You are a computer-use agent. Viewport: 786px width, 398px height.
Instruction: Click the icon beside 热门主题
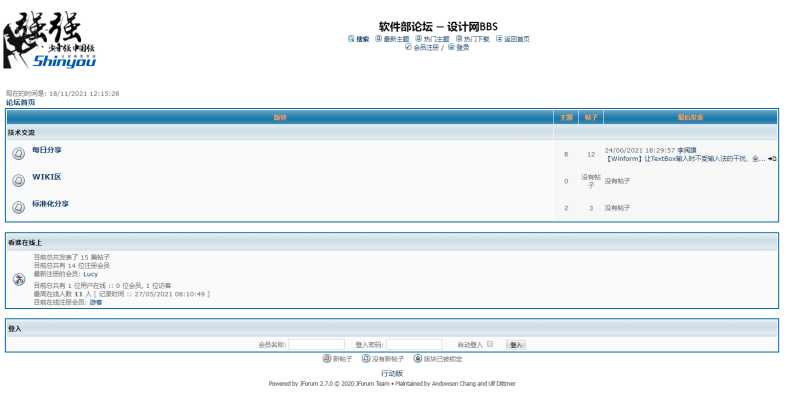point(419,39)
